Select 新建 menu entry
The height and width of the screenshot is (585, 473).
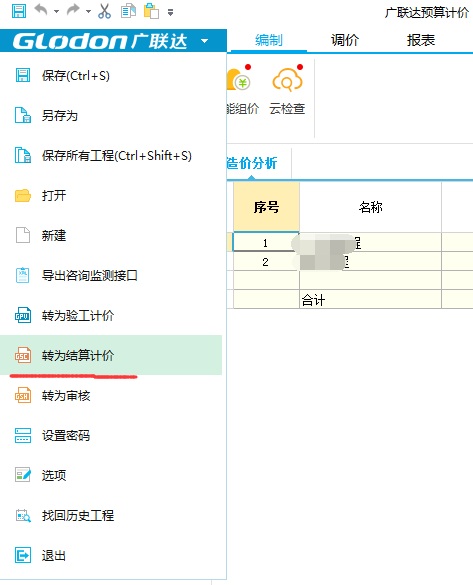pos(111,235)
